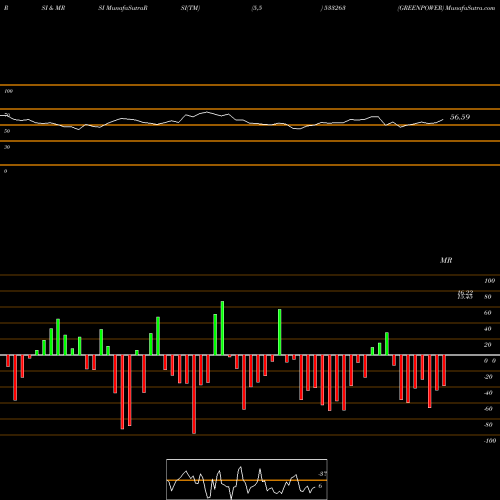Click the positive 60 label on MR axis
The width and height of the screenshot is (500, 500).
coord(488,313)
